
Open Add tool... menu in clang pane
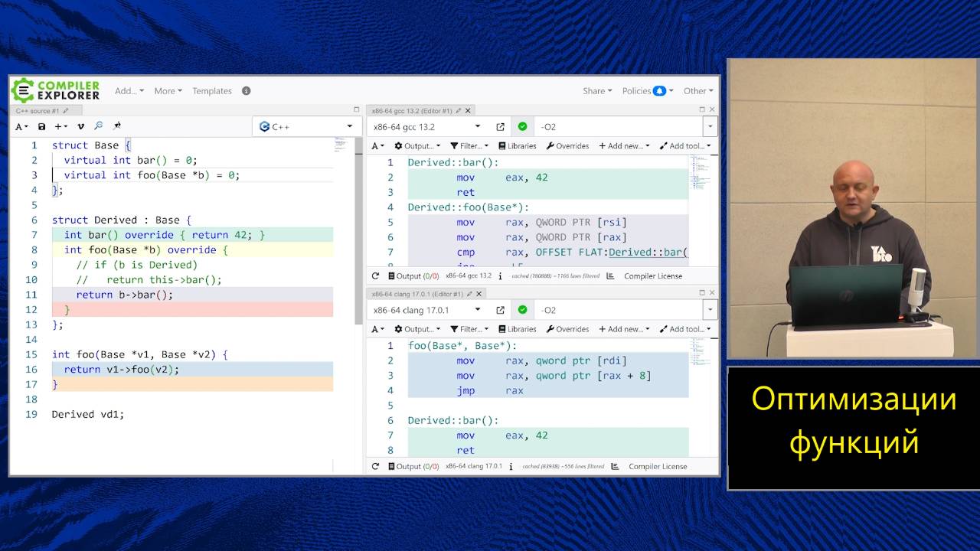click(685, 329)
